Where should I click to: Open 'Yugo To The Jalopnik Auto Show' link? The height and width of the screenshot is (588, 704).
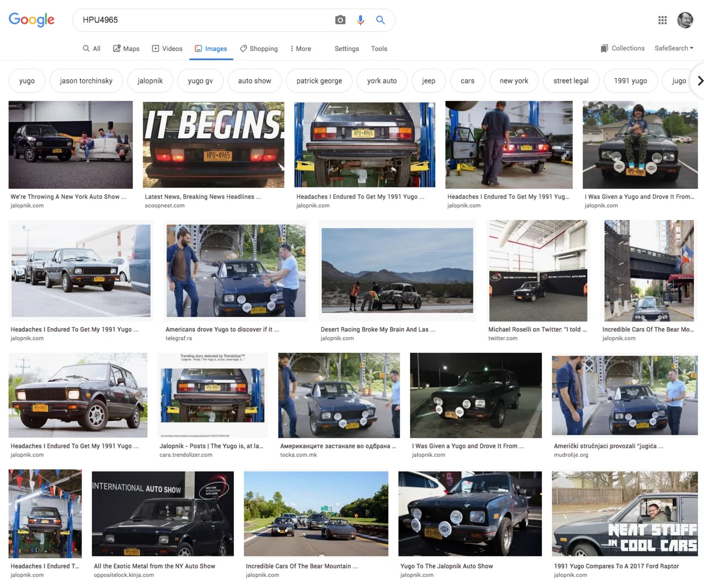point(447,566)
